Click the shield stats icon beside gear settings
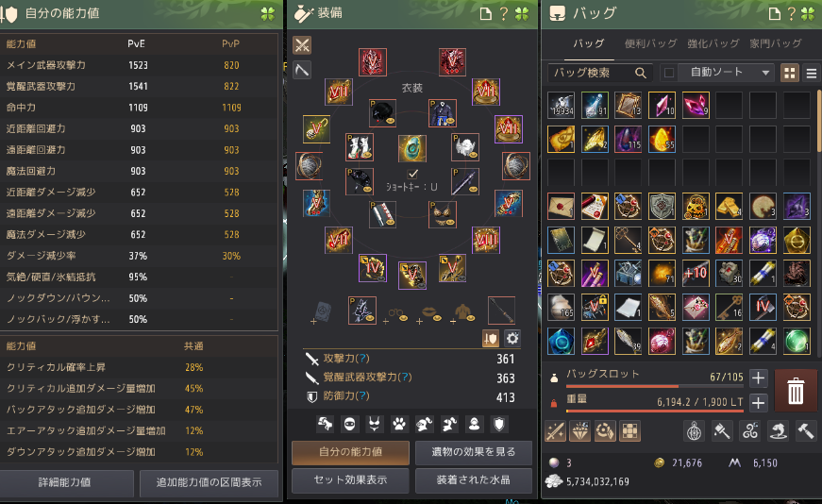Image resolution: width=822 pixels, height=504 pixels. pyautogui.click(x=491, y=338)
